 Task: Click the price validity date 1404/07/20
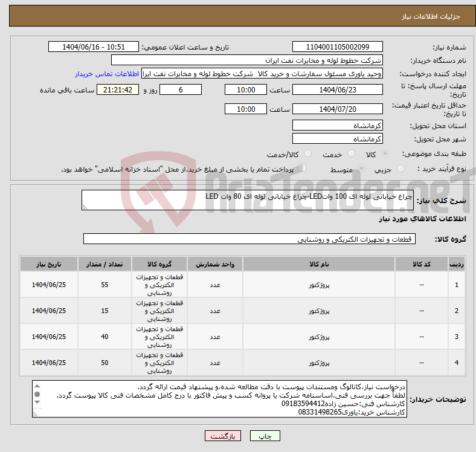[x=337, y=109]
